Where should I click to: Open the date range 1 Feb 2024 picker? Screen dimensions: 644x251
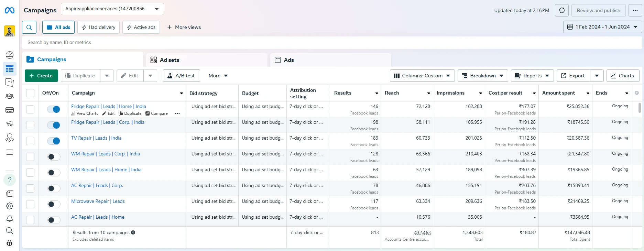[603, 27]
